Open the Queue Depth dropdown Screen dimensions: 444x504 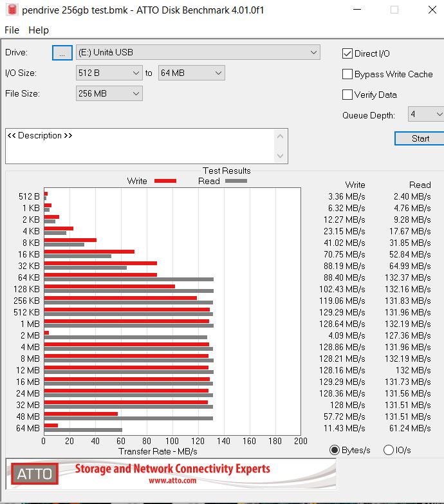[426, 114]
